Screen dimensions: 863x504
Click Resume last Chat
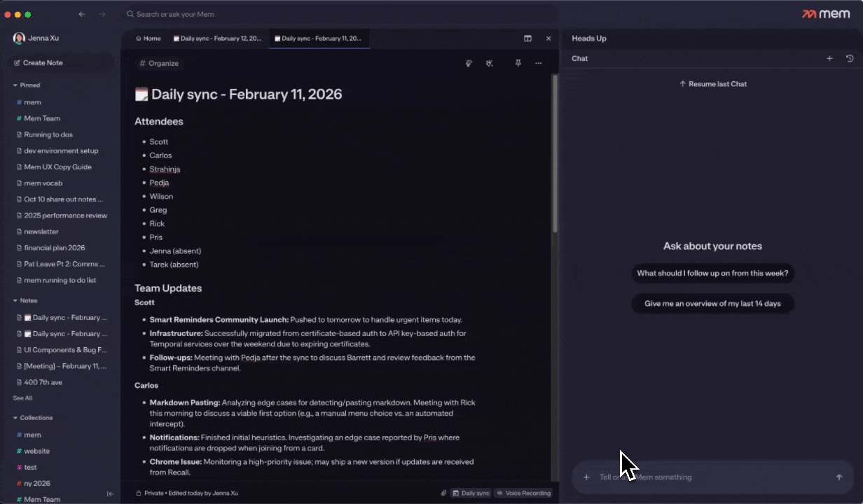tap(713, 84)
